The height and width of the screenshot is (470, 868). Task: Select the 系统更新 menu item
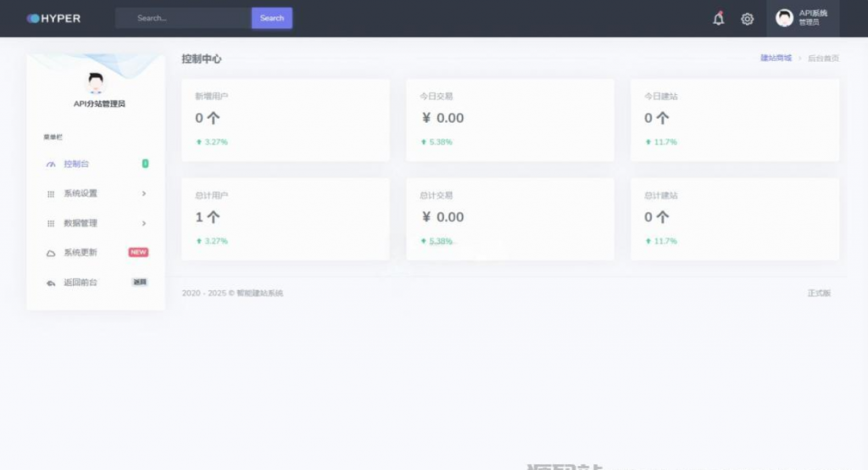point(81,253)
